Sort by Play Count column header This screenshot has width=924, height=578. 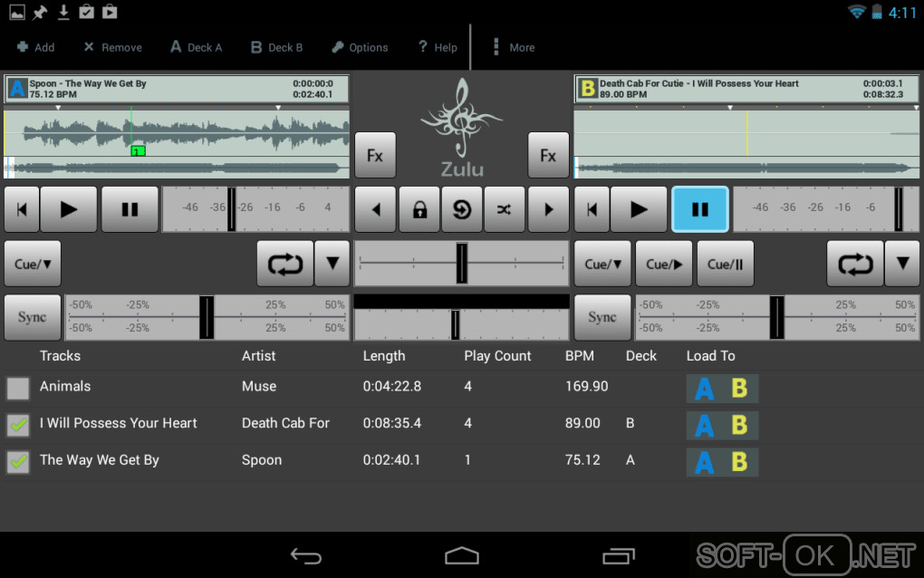click(497, 356)
